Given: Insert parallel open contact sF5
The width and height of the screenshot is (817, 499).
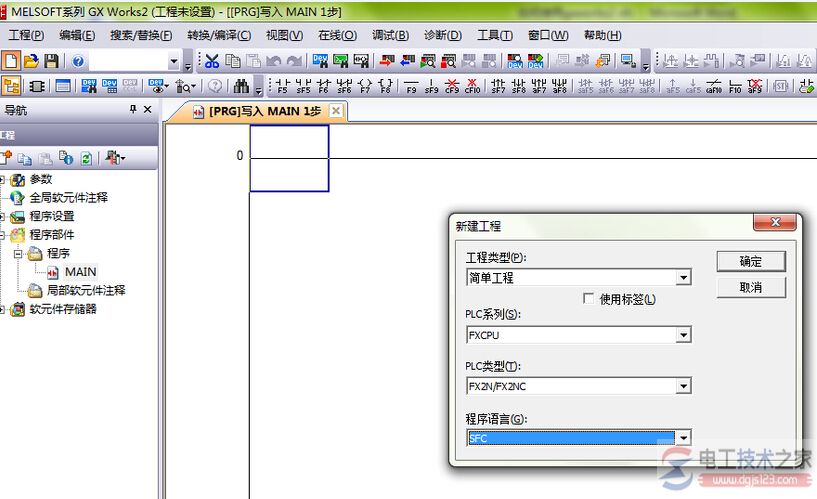Looking at the screenshot, I should click(x=303, y=86).
